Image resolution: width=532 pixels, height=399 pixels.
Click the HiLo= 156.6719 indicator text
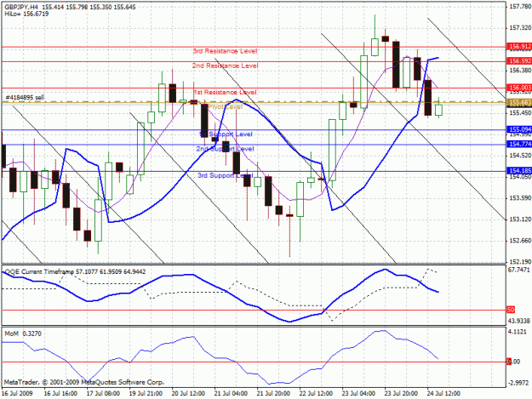[26, 14]
